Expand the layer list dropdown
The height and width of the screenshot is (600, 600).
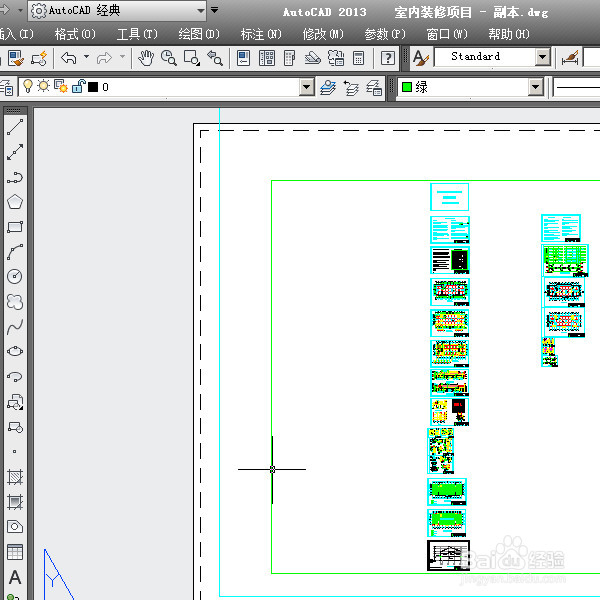(306, 87)
